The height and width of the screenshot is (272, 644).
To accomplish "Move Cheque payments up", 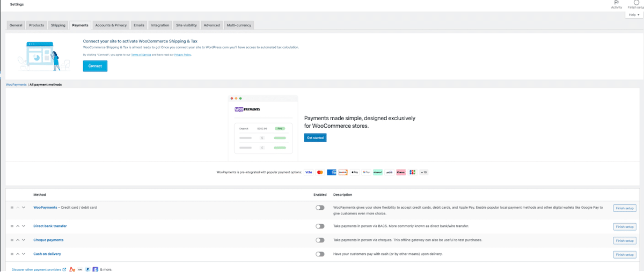I will pos(18,240).
